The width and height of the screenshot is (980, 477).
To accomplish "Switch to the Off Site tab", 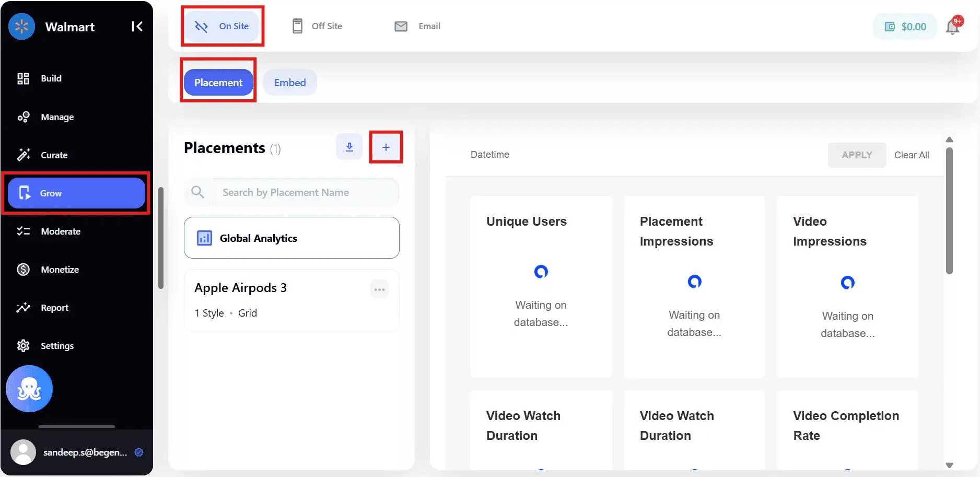I will (x=317, y=26).
